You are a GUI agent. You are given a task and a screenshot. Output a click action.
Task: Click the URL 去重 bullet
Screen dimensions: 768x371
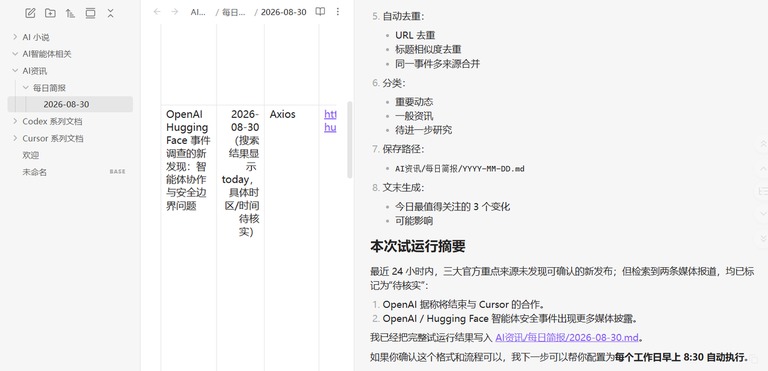415,35
